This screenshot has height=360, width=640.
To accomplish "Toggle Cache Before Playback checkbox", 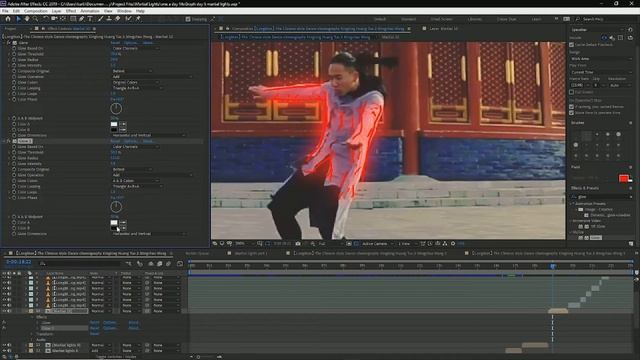I will (571, 44).
